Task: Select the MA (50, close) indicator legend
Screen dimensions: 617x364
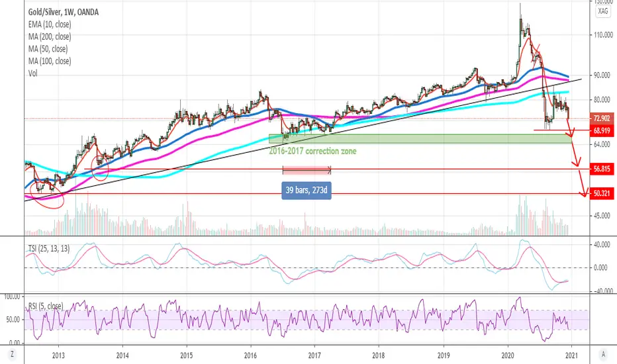Action: [x=48, y=49]
